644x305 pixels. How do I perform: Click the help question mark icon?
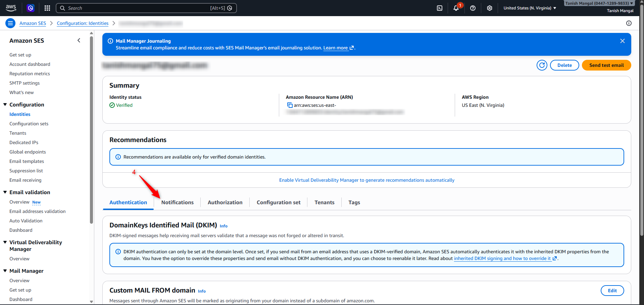(473, 8)
